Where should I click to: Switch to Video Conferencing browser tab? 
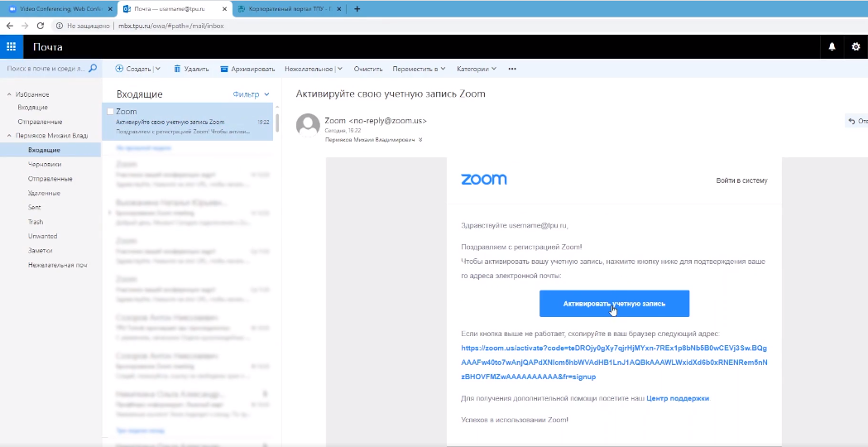pos(60,9)
